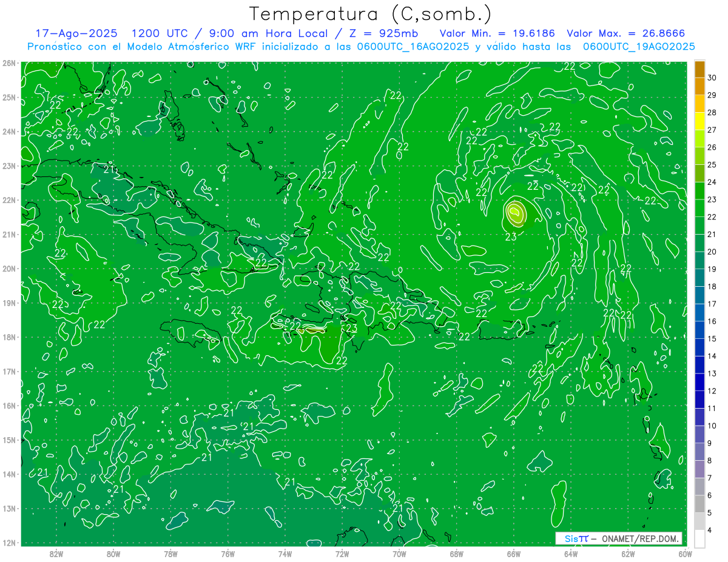The height and width of the screenshot is (562, 728).
Task: Click the 14N latitude axis label
Action: pos(8,474)
